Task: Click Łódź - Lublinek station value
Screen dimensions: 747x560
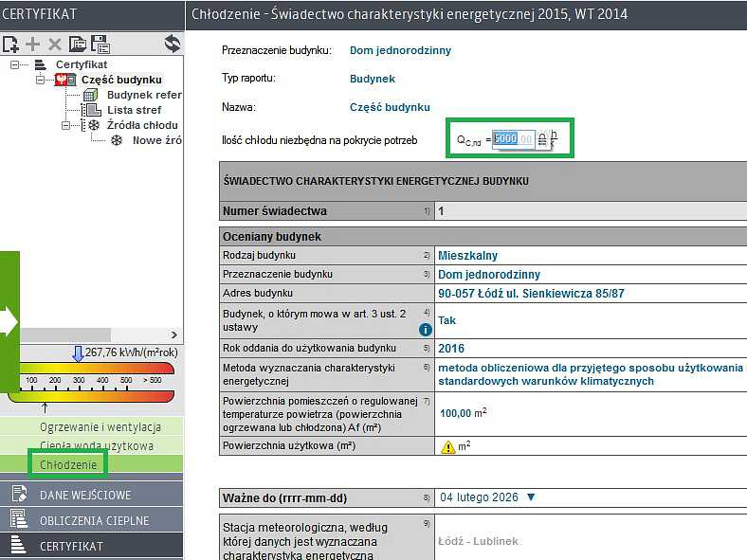Action: click(479, 541)
